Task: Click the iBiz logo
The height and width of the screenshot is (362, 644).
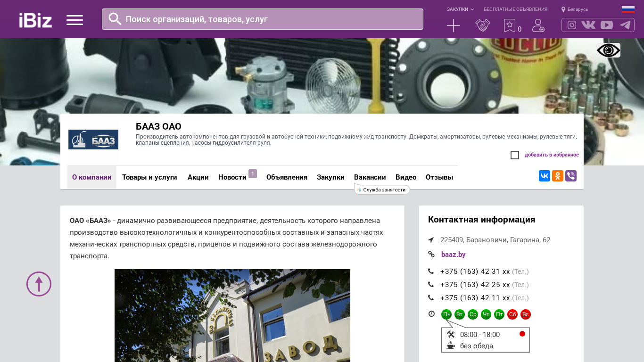Action: click(x=35, y=20)
